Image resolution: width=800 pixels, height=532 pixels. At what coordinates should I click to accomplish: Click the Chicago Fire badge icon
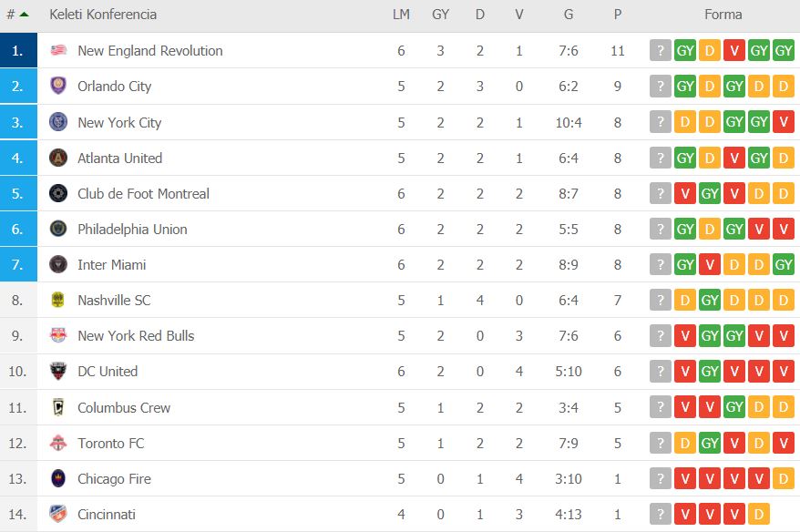pyautogui.click(x=58, y=478)
